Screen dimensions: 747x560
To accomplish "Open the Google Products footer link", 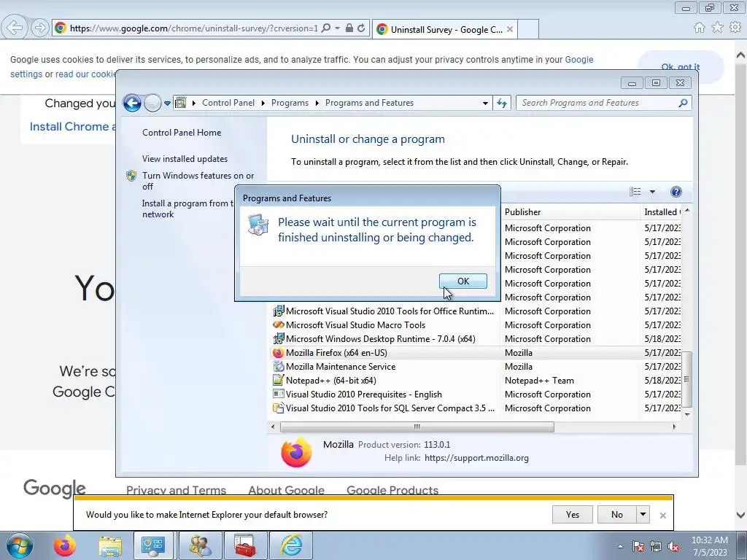I will [x=392, y=490].
